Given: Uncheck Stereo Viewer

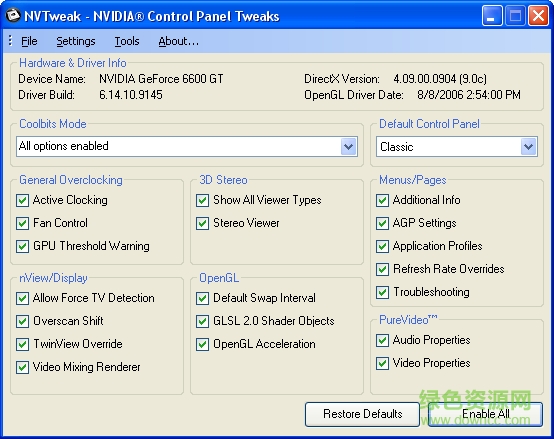Looking at the screenshot, I should click(x=202, y=223).
